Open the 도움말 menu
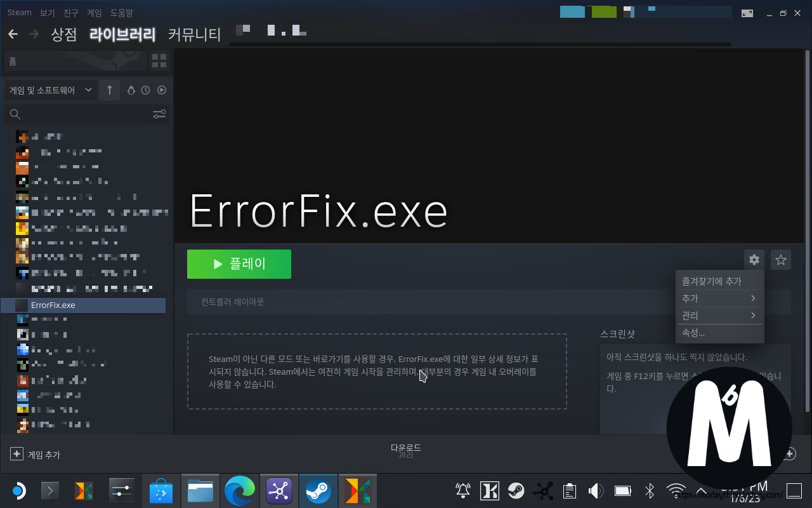Viewport: 812px width, 508px height. click(x=122, y=13)
